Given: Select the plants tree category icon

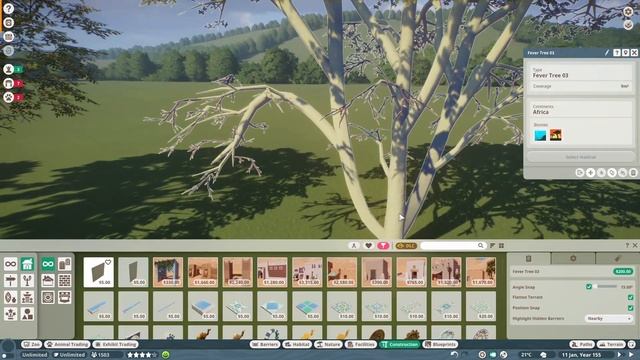Looking at the screenshot, I should 27,280.
